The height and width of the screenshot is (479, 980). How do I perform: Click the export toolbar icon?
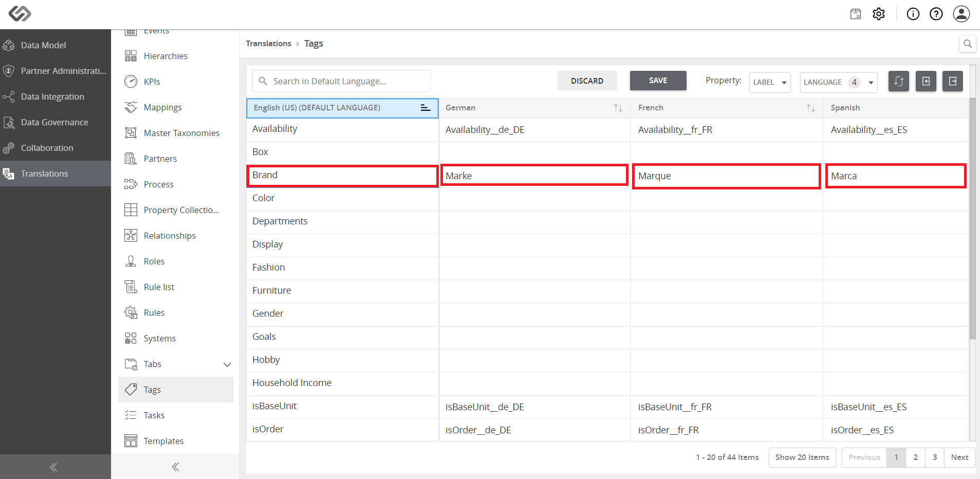[x=953, y=81]
